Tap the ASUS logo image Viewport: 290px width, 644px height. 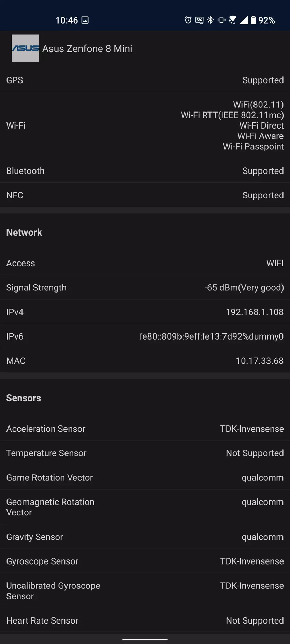click(25, 48)
